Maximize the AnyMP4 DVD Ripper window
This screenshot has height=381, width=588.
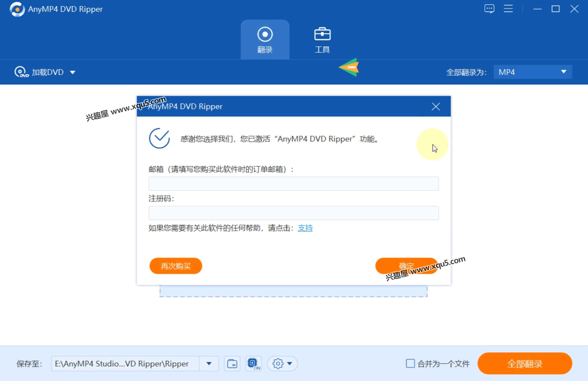556,9
